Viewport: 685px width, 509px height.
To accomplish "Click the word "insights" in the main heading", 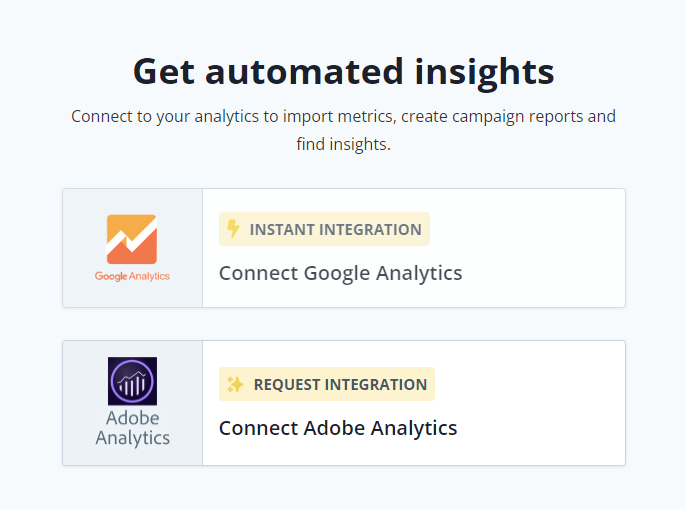I will click(x=484, y=72).
